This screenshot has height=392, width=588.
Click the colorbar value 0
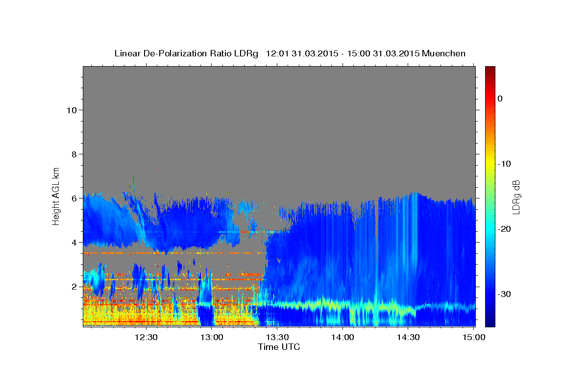pos(500,98)
